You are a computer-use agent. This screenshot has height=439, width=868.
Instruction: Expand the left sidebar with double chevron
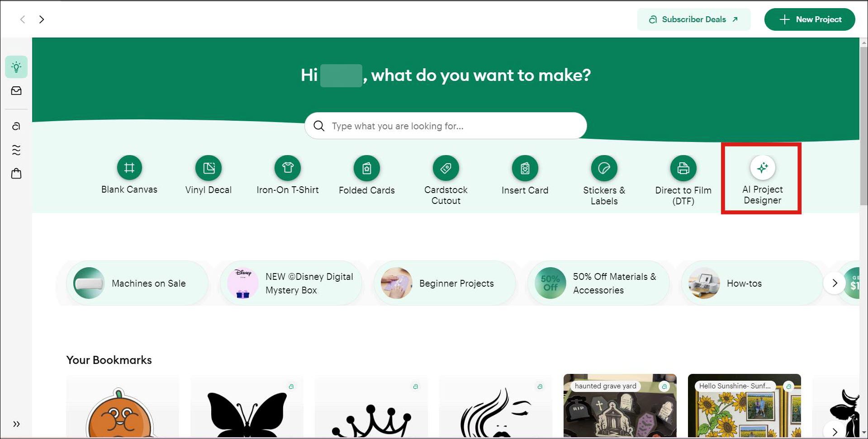point(16,424)
